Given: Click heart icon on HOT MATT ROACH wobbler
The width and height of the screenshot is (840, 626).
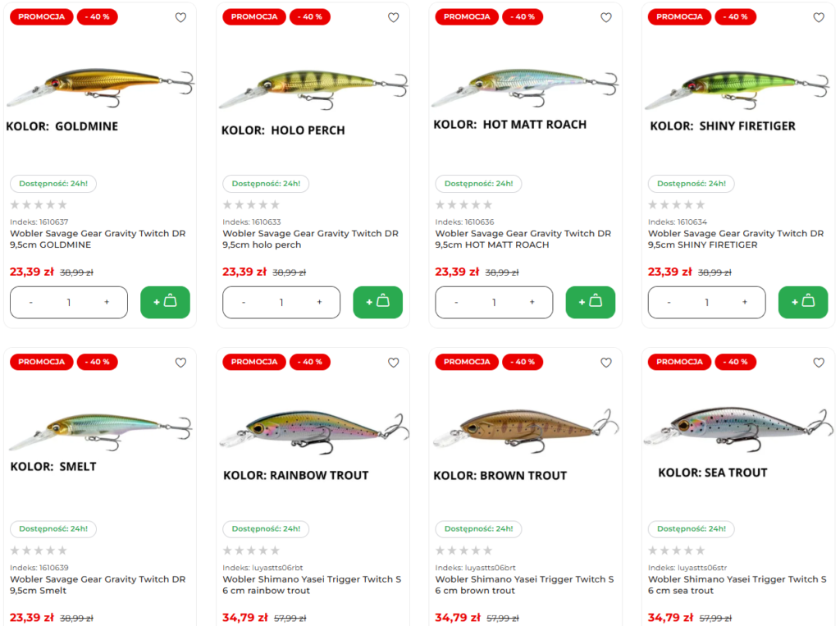Looking at the screenshot, I should pos(606,17).
